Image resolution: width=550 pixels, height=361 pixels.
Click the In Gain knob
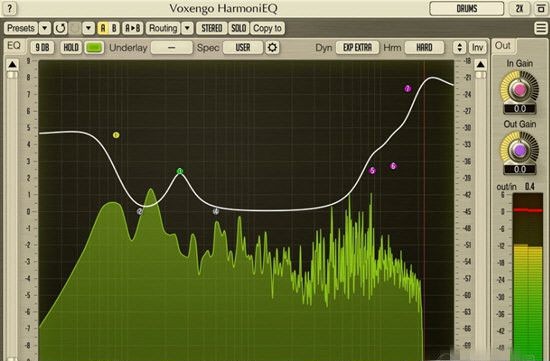coord(519,89)
